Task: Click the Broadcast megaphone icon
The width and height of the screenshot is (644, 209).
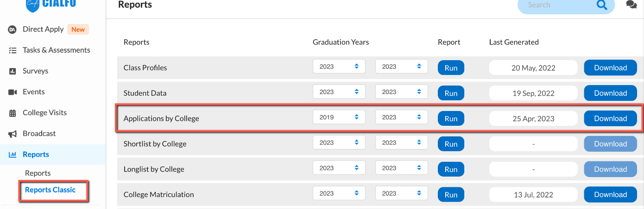Action: 13,134
